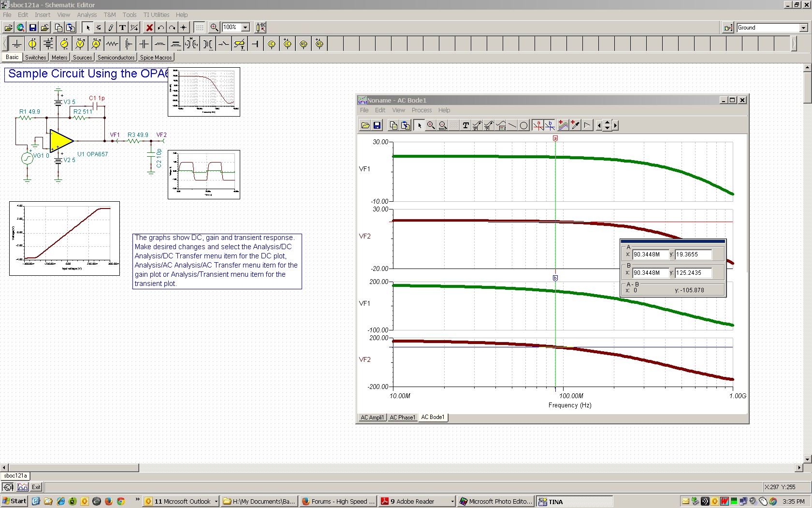
Task: Expand the Adobe Reader taskbar group
Action: point(452,502)
